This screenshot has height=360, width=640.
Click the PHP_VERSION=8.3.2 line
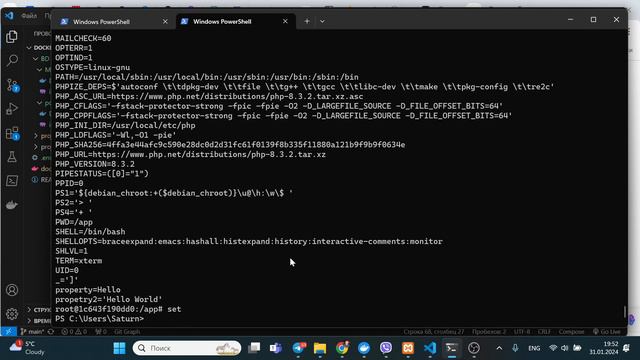(x=95, y=164)
